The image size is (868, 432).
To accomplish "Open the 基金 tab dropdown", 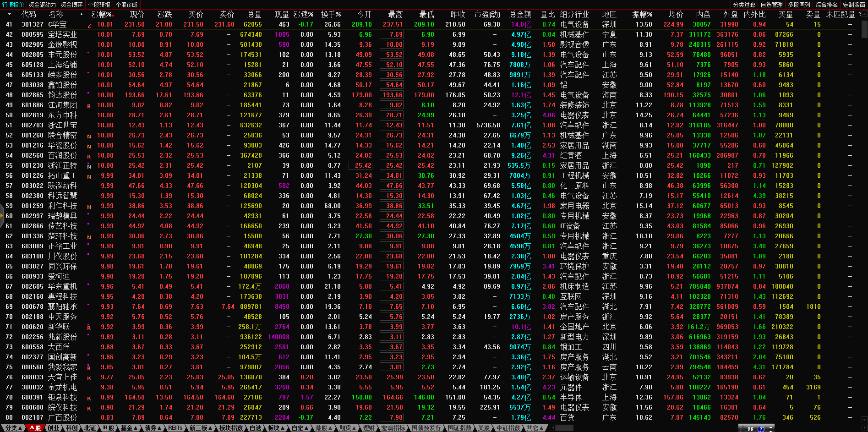I will (129, 428).
